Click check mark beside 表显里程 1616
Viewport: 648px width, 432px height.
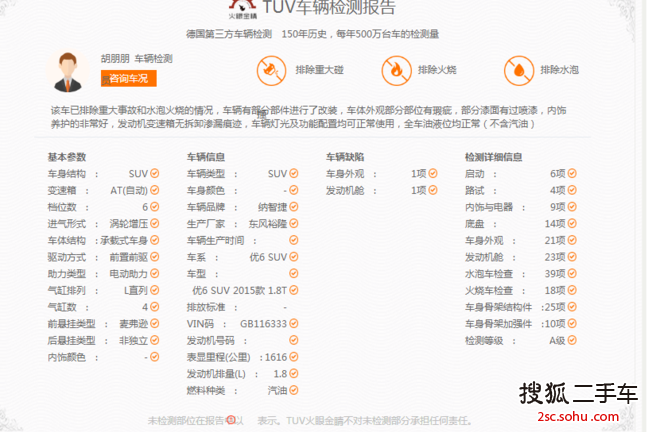coord(294,357)
